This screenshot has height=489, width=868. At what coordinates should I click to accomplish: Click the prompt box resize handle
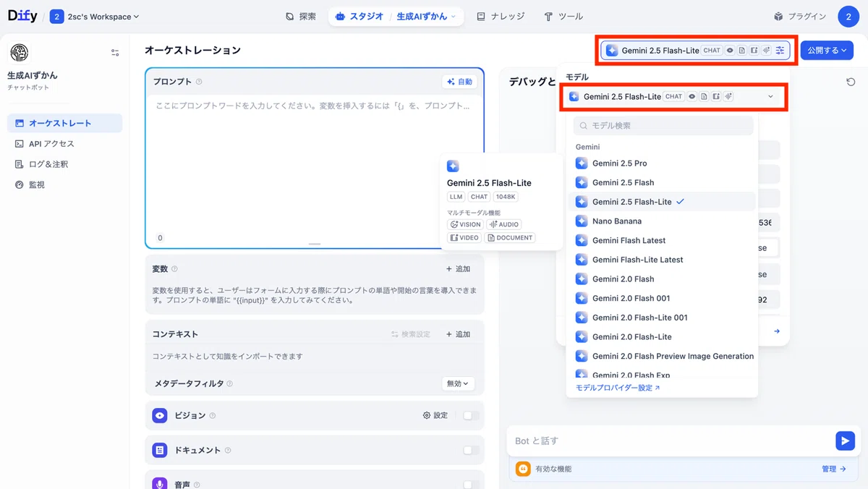pos(315,244)
